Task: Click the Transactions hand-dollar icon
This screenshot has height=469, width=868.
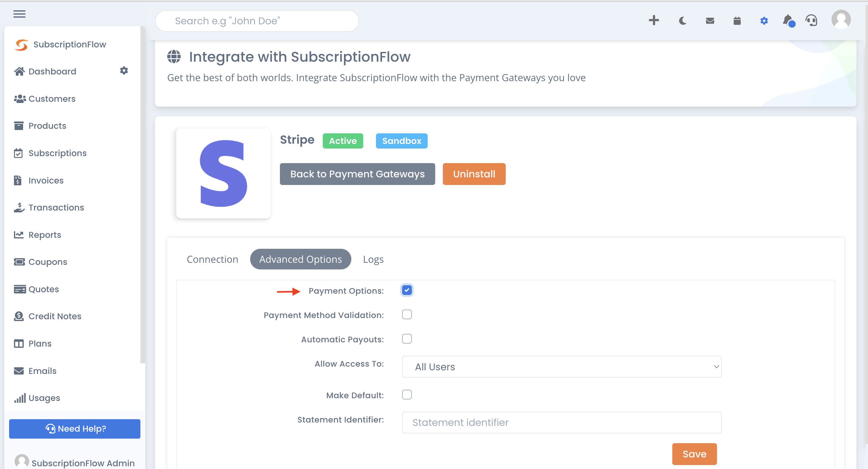Action: click(19, 207)
